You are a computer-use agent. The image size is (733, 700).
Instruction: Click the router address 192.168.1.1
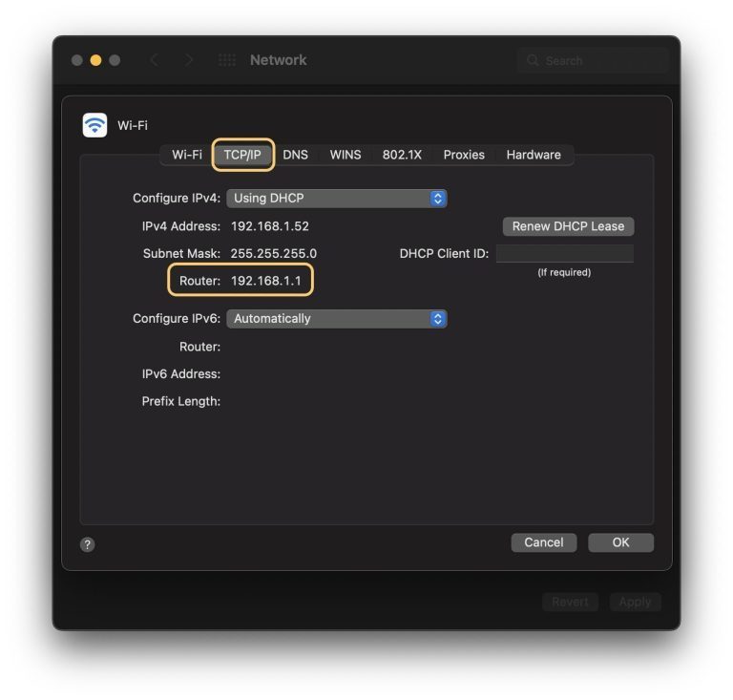266,281
